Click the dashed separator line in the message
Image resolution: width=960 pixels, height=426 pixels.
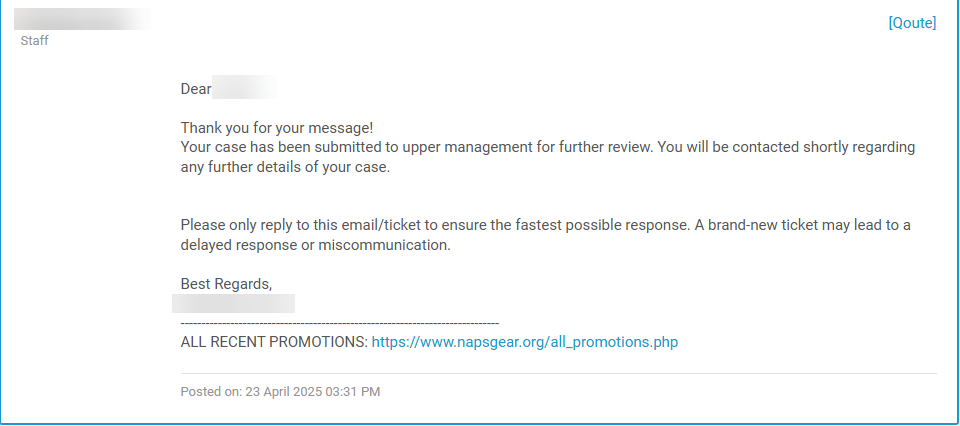[339, 324]
